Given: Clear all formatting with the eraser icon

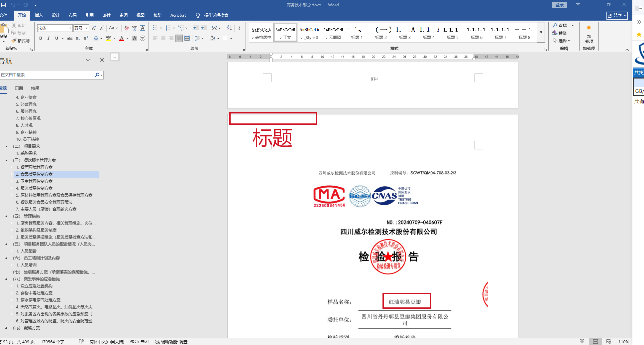Looking at the screenshot, I should 127,28.
